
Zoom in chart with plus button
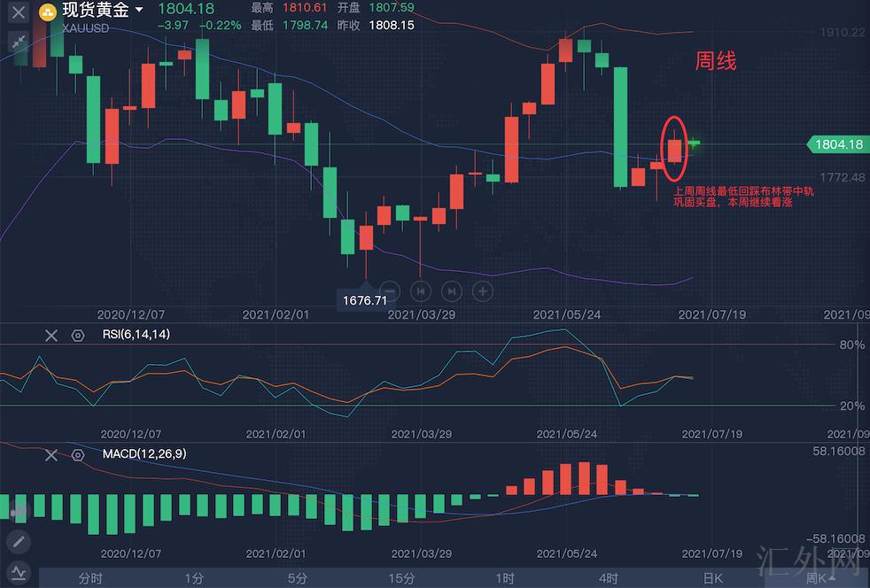point(482,290)
